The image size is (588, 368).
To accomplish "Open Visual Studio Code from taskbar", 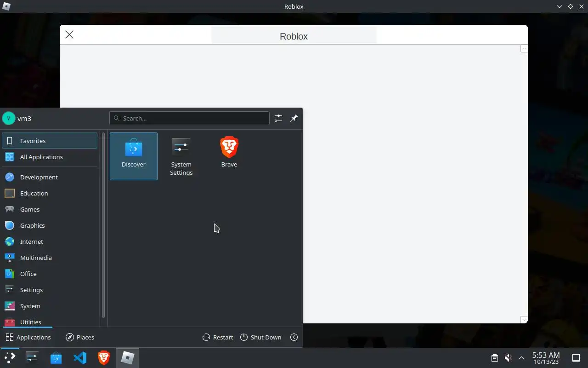I will tap(80, 358).
